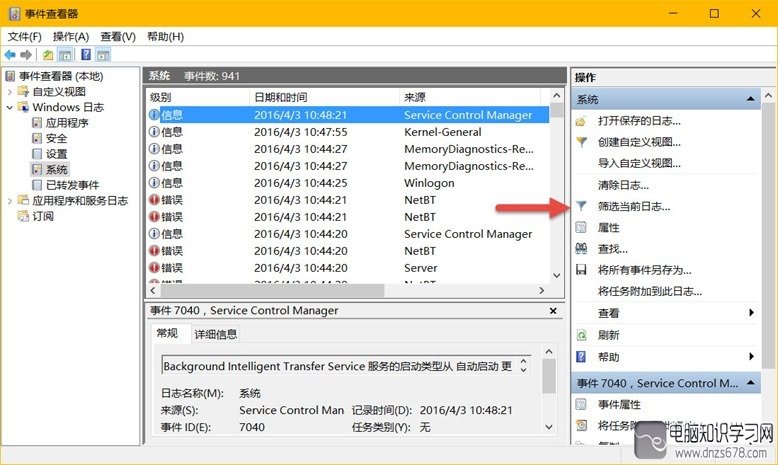The height and width of the screenshot is (465, 778).
Task: Click the 查找 binoculars icon
Action: [x=582, y=249]
